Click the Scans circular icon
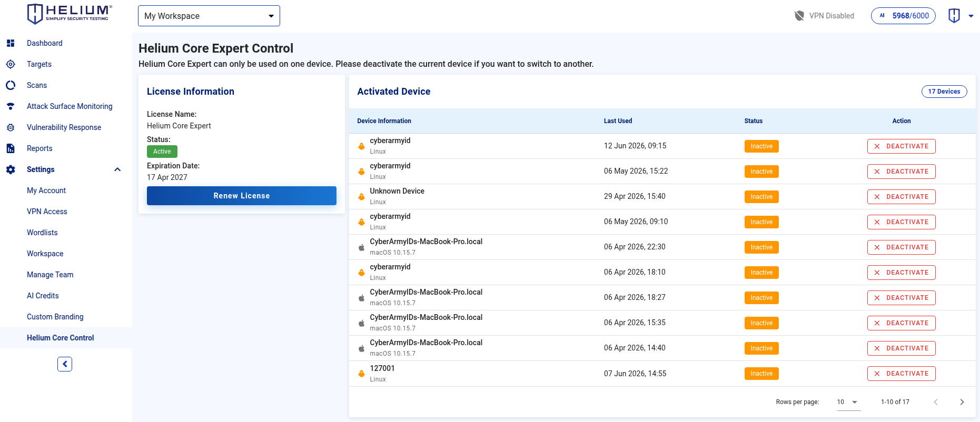 (11, 85)
